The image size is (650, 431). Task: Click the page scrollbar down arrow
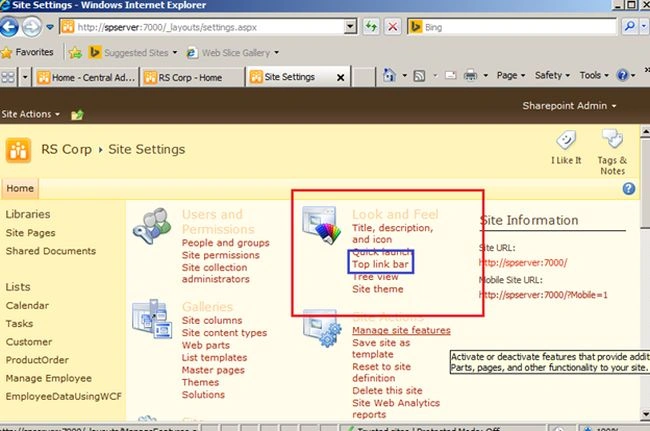tap(645, 414)
